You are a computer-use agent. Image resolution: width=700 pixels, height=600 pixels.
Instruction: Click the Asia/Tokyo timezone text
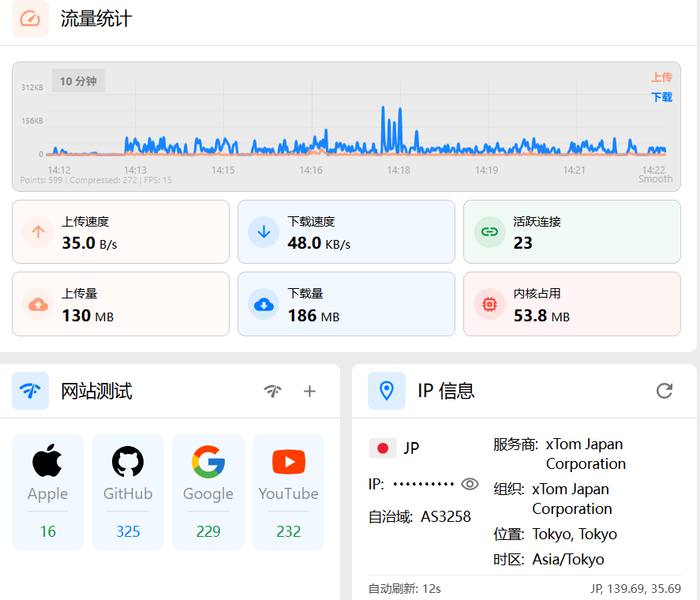[x=568, y=560]
